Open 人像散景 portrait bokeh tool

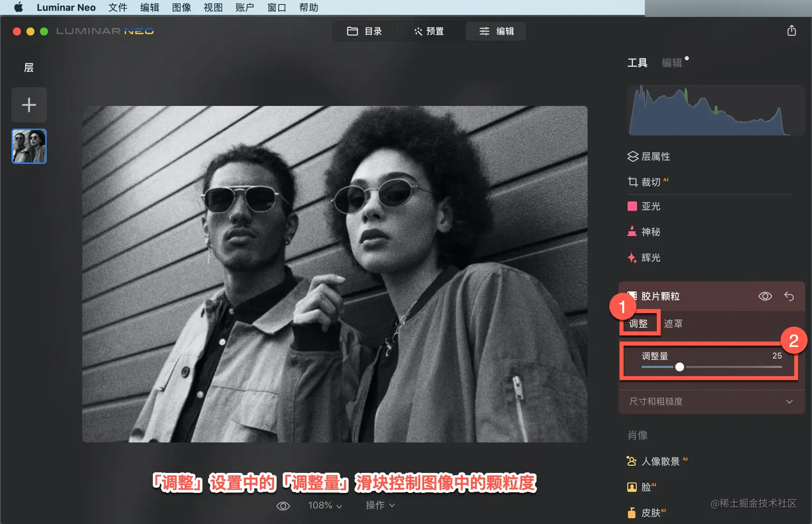point(657,461)
